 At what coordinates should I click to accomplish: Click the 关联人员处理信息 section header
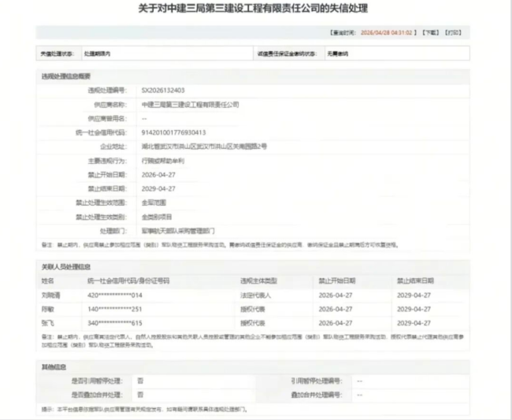66,267
